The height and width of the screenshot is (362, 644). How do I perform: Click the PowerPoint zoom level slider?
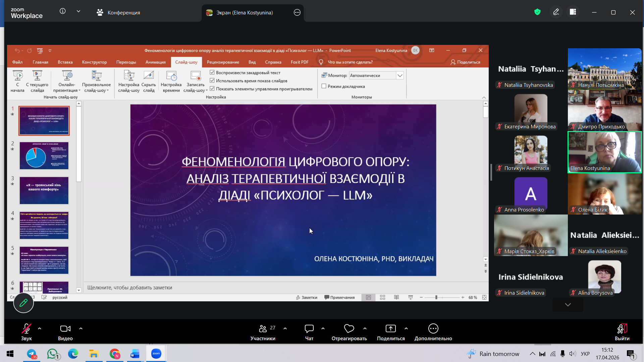coord(436,297)
